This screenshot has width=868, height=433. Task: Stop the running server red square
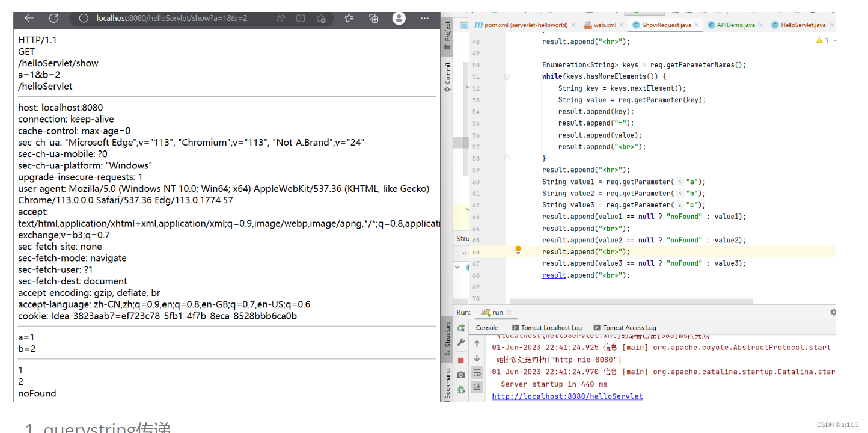tap(461, 360)
